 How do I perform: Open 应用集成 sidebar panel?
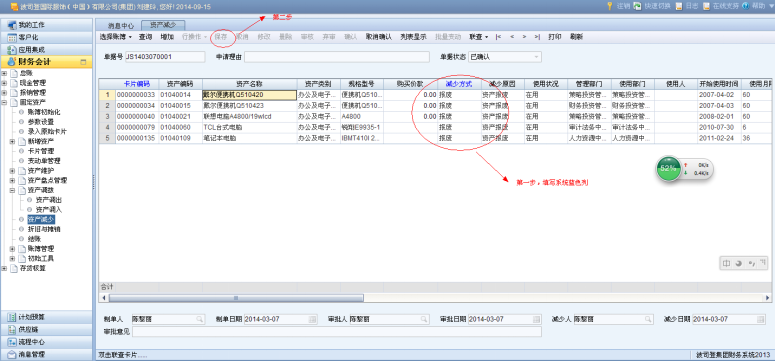coord(46,49)
